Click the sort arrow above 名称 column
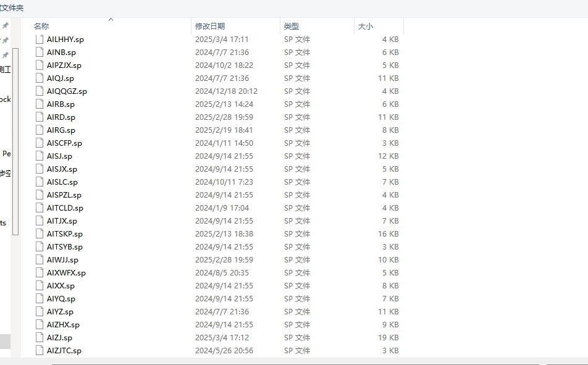The width and height of the screenshot is (588, 365). click(x=111, y=20)
